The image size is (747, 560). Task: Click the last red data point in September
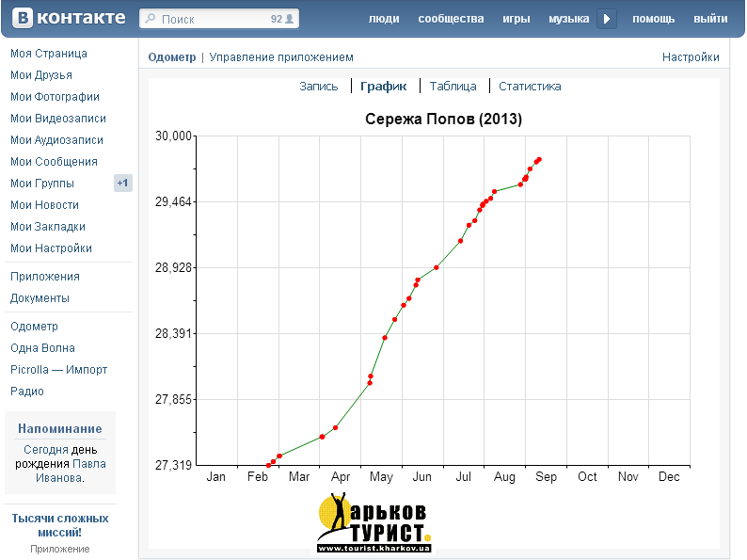click(x=539, y=159)
